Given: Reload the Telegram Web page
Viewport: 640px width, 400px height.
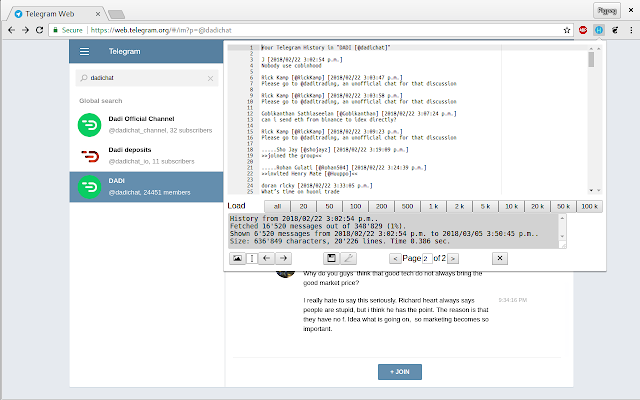Looking at the screenshot, I should coord(39,30).
